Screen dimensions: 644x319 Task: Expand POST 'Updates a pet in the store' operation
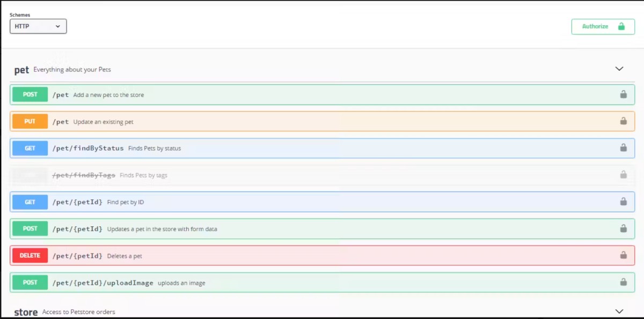point(322,228)
